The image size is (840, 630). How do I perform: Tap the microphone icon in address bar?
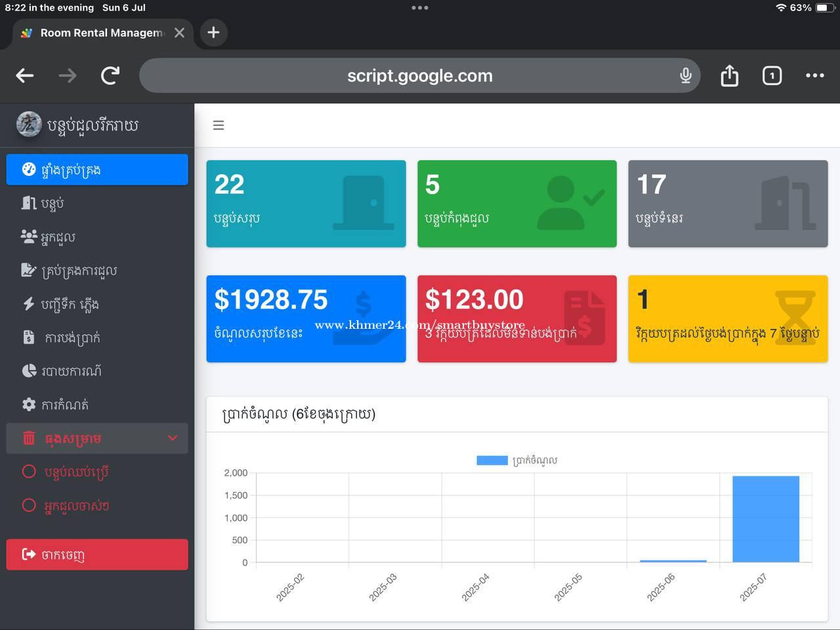tap(686, 76)
